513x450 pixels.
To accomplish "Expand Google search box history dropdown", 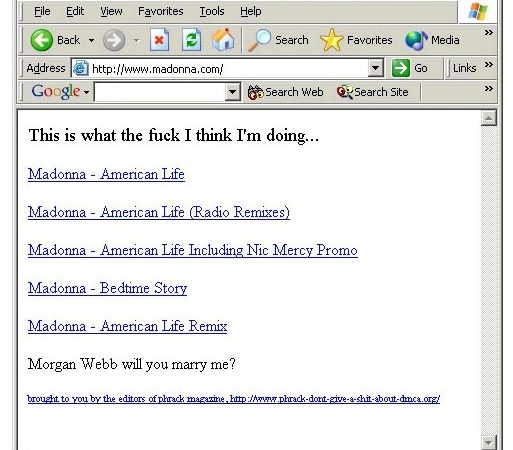I will pos(232,92).
